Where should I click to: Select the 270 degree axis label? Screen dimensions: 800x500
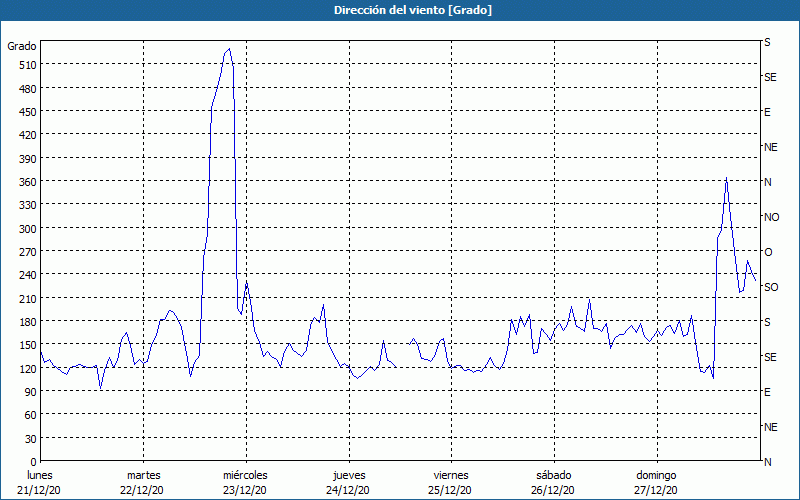click(x=28, y=252)
